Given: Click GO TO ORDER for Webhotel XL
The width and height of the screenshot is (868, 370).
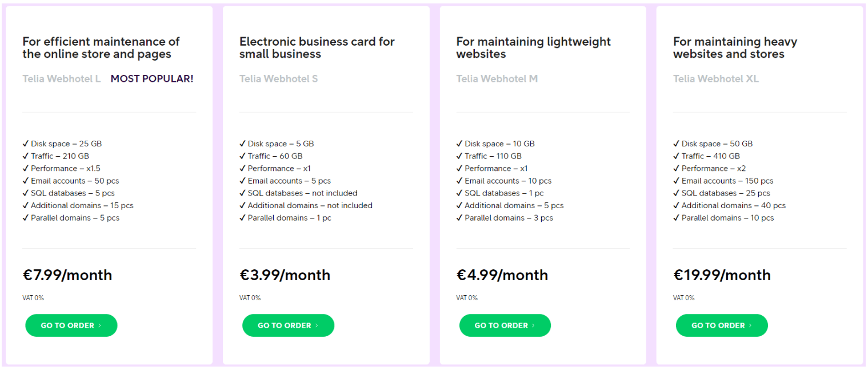Looking at the screenshot, I should 722,325.
